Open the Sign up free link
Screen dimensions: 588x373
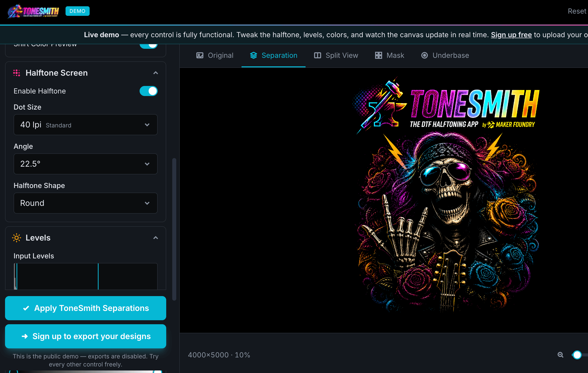(x=511, y=35)
